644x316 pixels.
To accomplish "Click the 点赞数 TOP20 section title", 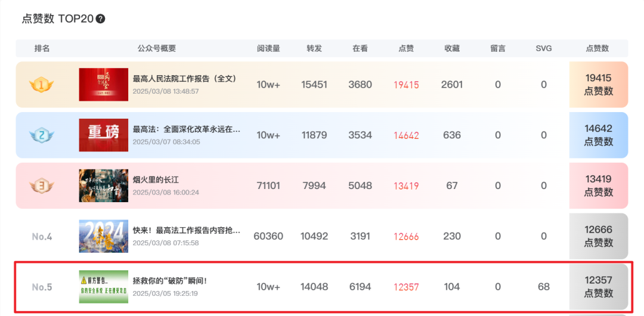I will pos(57,19).
